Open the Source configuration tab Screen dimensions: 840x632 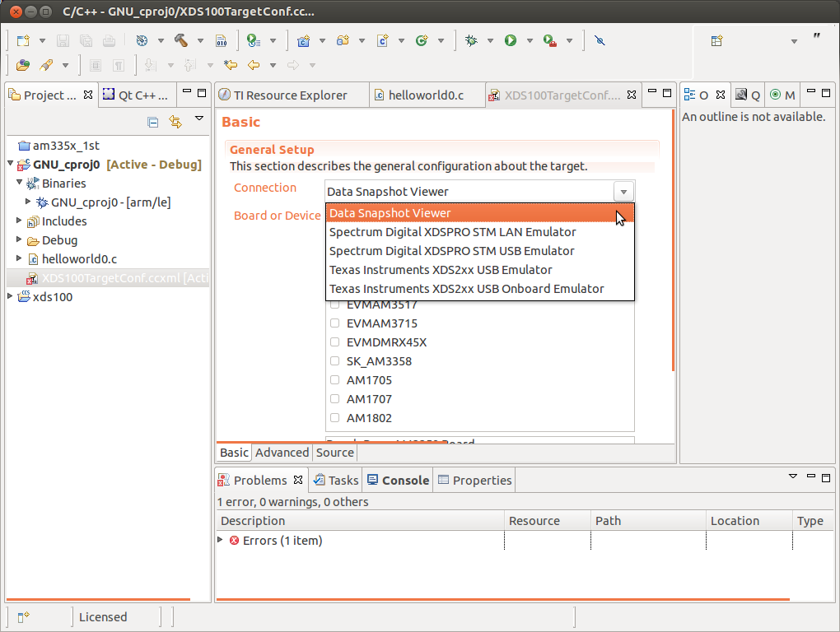(x=335, y=453)
